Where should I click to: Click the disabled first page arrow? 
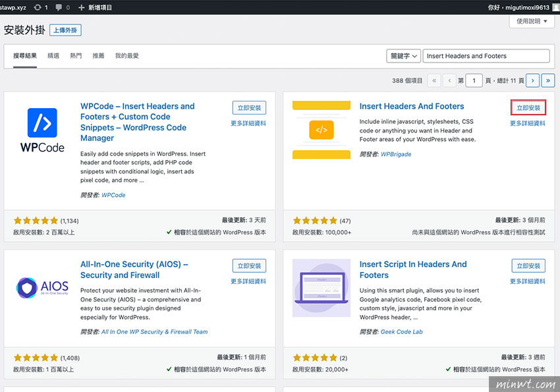(x=434, y=80)
